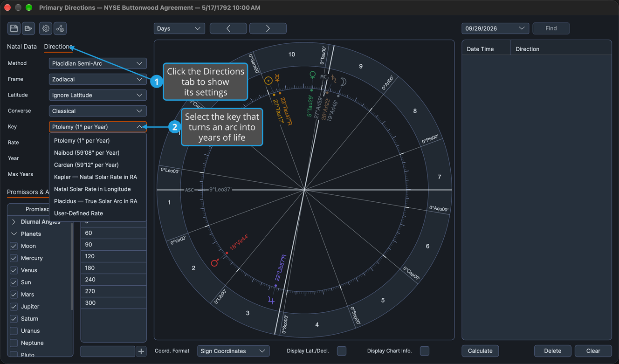Open the Frame dropdown showing Zodiacal
619x364 pixels.
[98, 79]
